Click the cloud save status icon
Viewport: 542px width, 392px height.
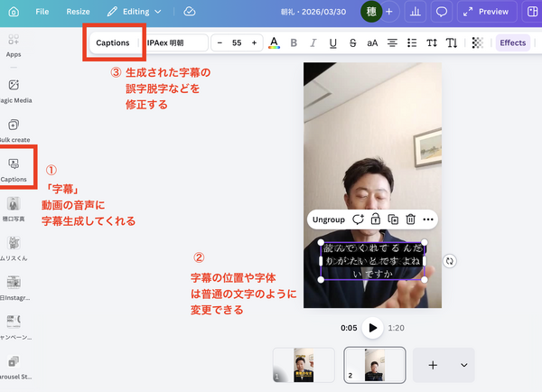(189, 12)
